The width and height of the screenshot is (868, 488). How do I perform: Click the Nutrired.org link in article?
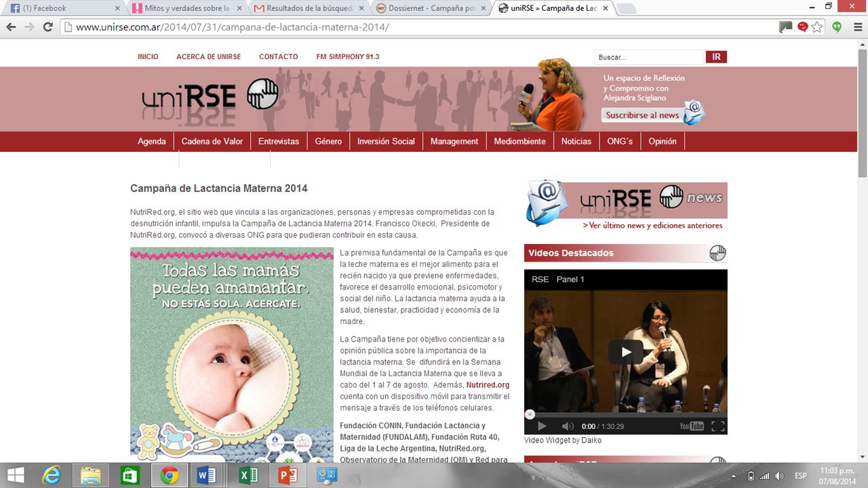(x=488, y=385)
